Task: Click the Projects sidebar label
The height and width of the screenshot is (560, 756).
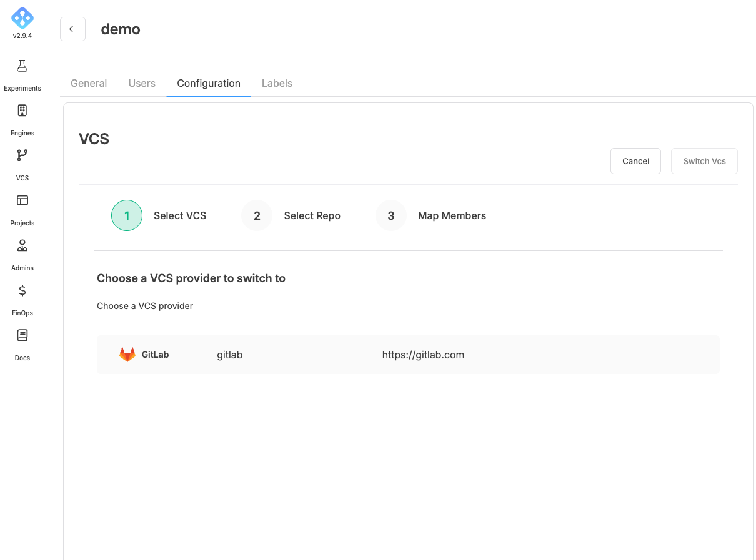Action: (22, 223)
